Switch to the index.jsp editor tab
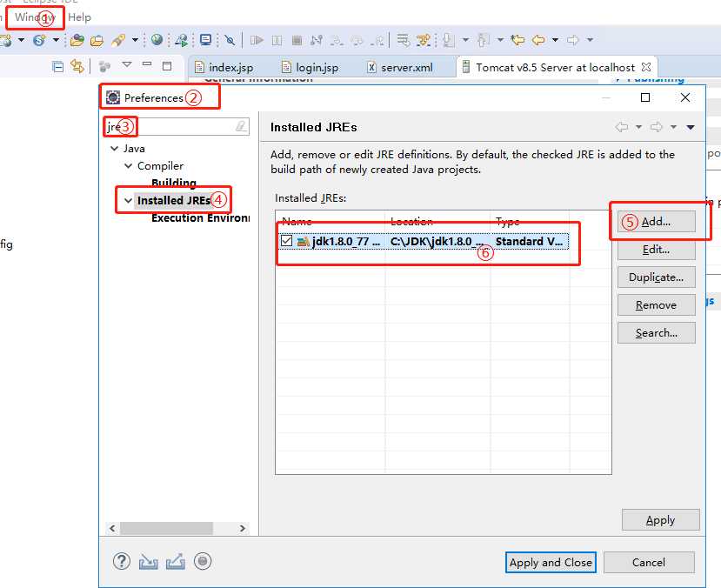The image size is (721, 588). pyautogui.click(x=224, y=68)
